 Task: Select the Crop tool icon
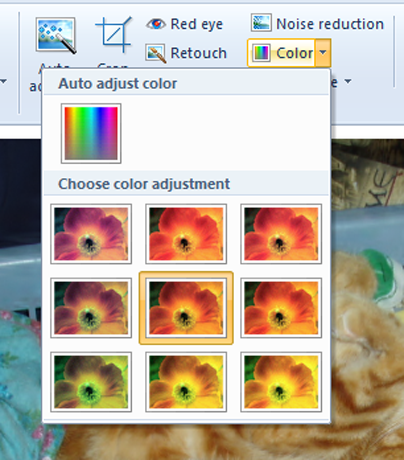[114, 35]
